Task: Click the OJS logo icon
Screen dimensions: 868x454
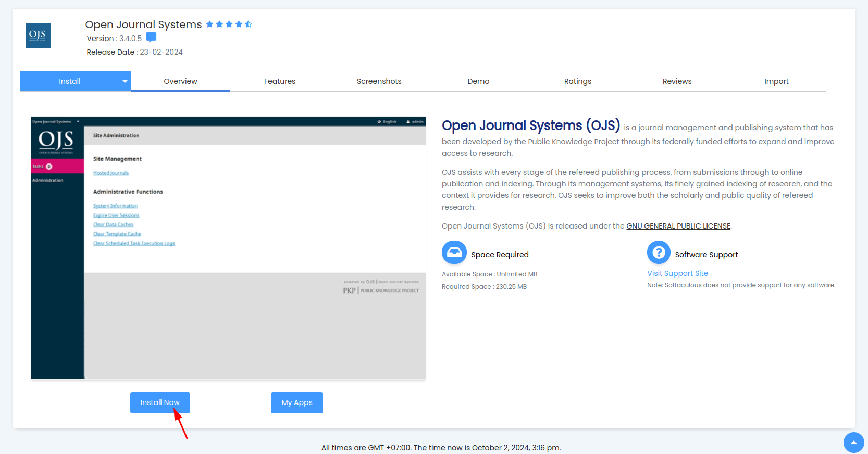Action: pos(38,35)
